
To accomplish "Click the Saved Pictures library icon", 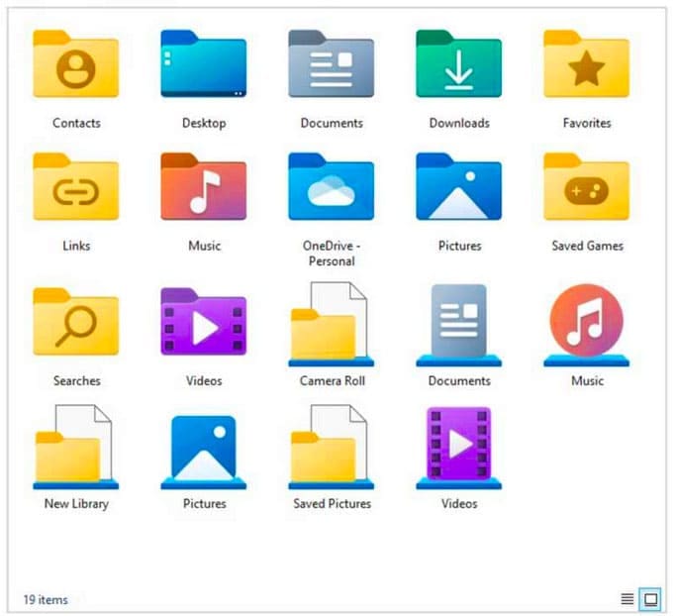I will click(x=332, y=448).
